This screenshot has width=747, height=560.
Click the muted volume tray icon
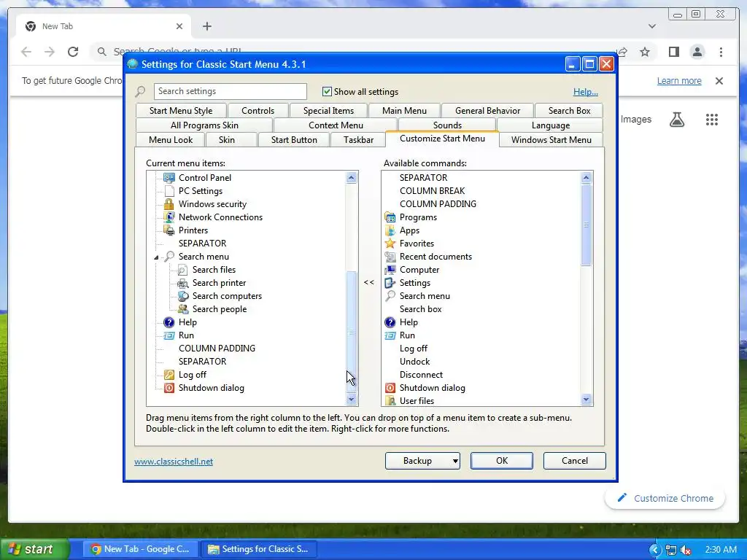point(686,550)
